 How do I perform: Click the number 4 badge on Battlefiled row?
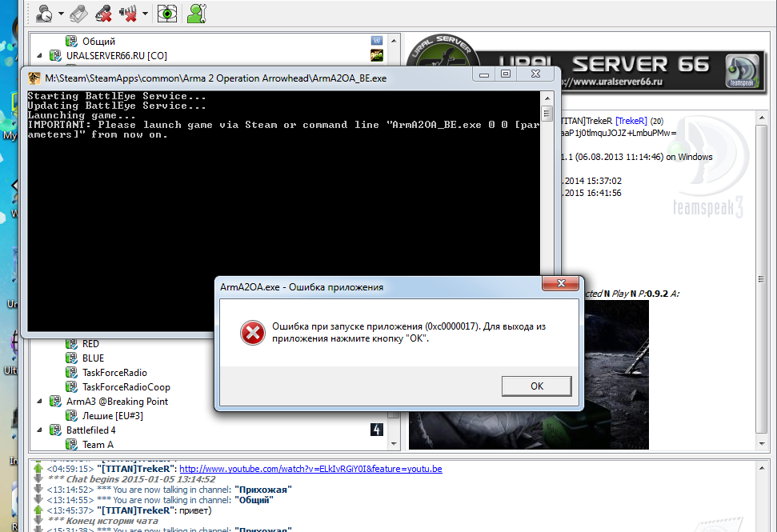(x=377, y=430)
